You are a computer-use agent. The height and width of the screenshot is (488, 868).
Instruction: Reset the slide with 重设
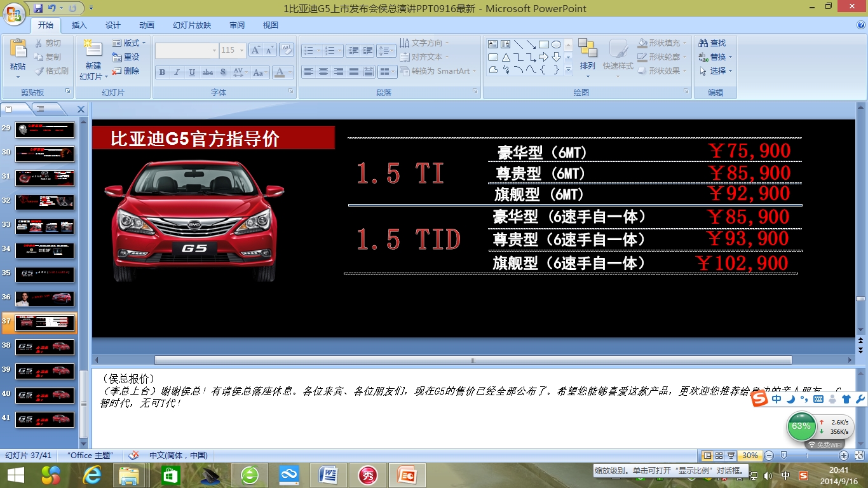coord(126,57)
